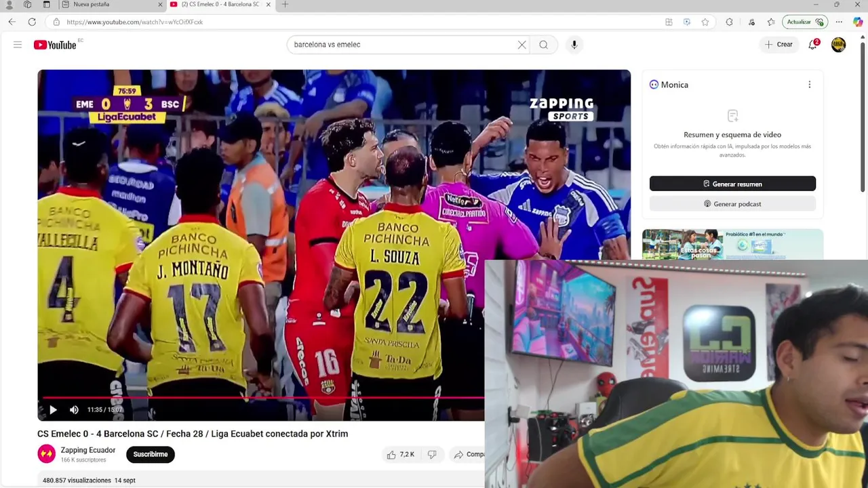Open the tab actions menu icon
The width and height of the screenshot is (868, 488).
click(x=46, y=4)
